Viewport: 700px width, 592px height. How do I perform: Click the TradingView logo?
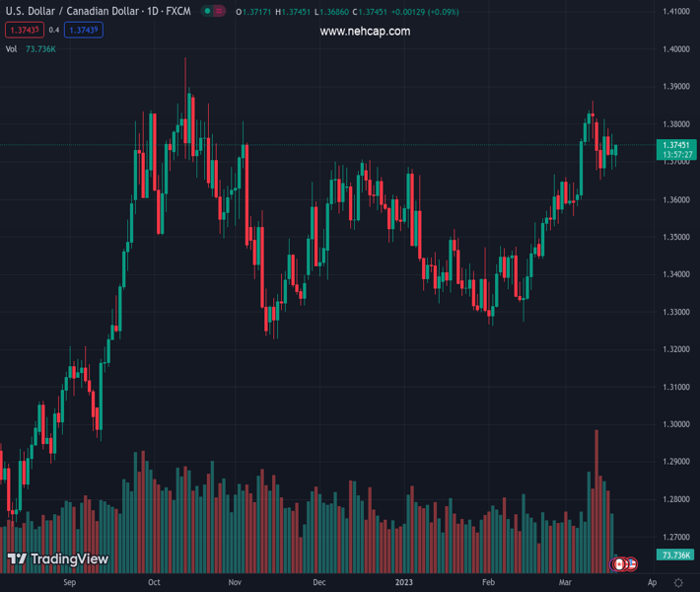click(58, 559)
